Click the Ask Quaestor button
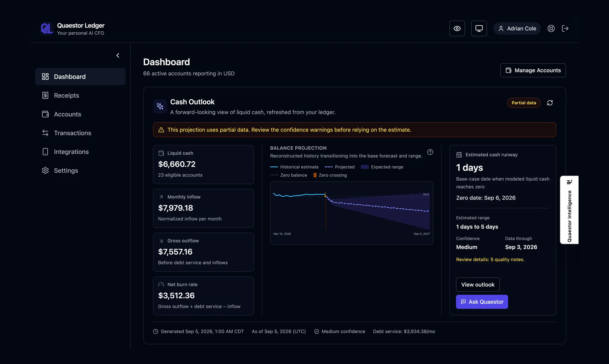Image resolution: width=609 pixels, height=364 pixels. click(482, 302)
